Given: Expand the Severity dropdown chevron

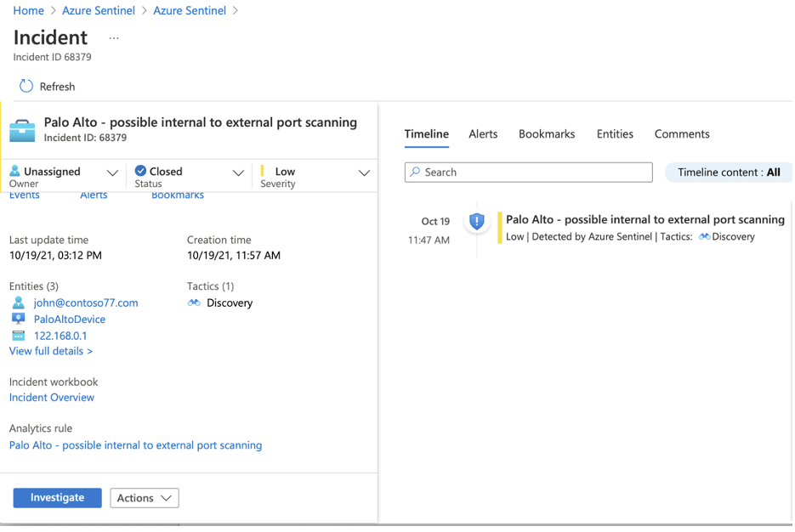Looking at the screenshot, I should (364, 173).
